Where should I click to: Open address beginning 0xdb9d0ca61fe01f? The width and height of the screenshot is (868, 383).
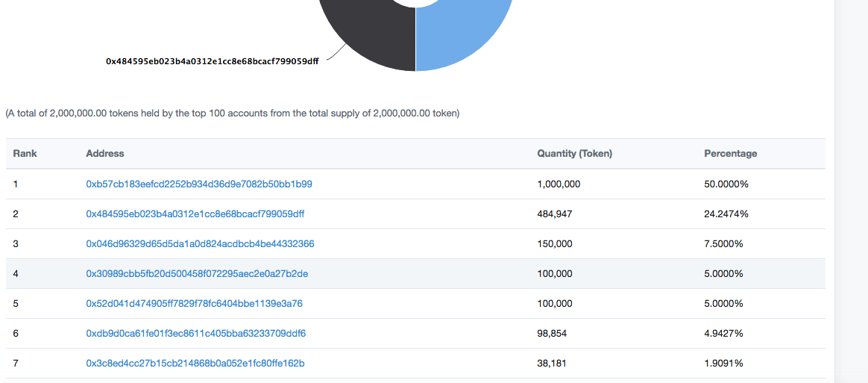tap(195, 333)
